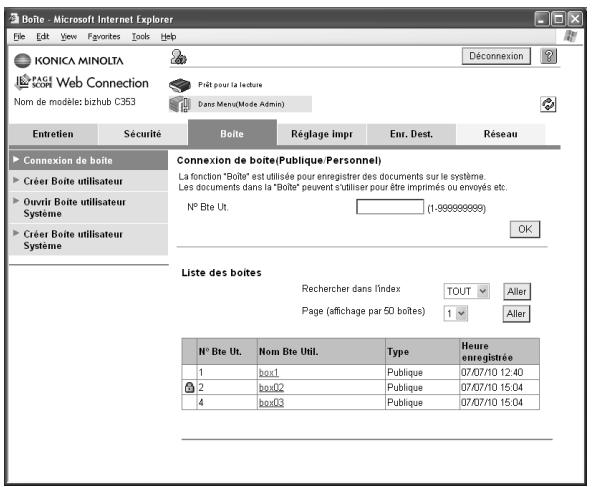Image resolution: width=592 pixels, height=487 pixels.
Task: Click the Déconnexion button
Action: pos(496,56)
